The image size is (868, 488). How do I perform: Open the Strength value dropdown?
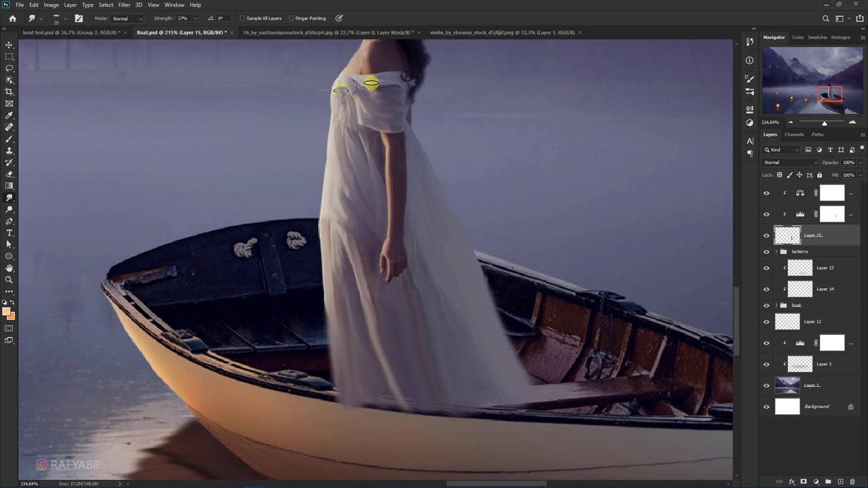coord(195,18)
